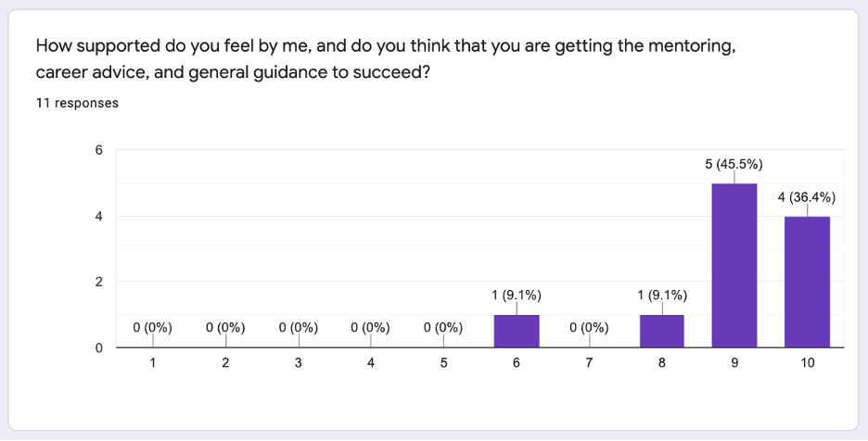Select the "1 (9.1%)" label above rating 6
The image size is (868, 441).
pyautogui.click(x=517, y=296)
